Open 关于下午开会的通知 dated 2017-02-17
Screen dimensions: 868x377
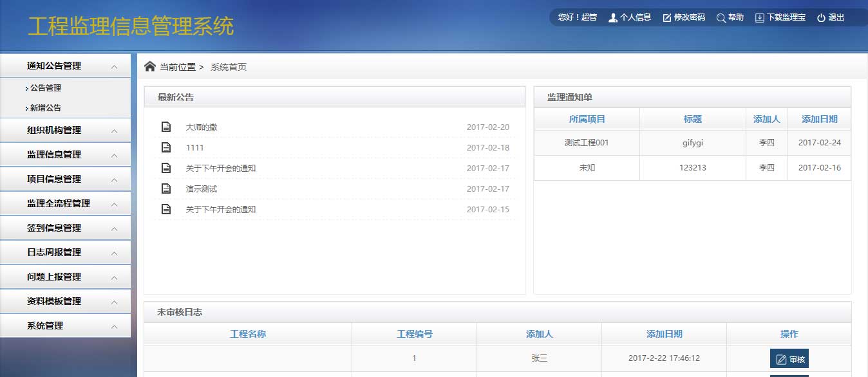point(221,169)
